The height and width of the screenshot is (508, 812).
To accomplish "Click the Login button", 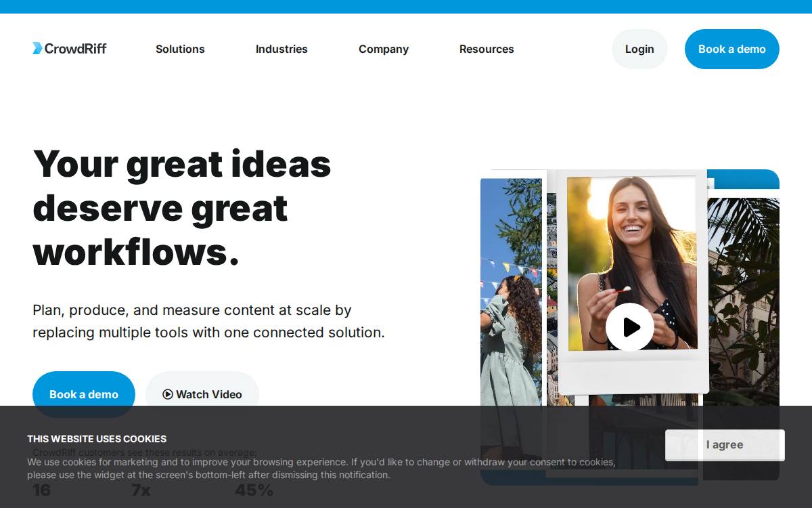I will click(639, 49).
